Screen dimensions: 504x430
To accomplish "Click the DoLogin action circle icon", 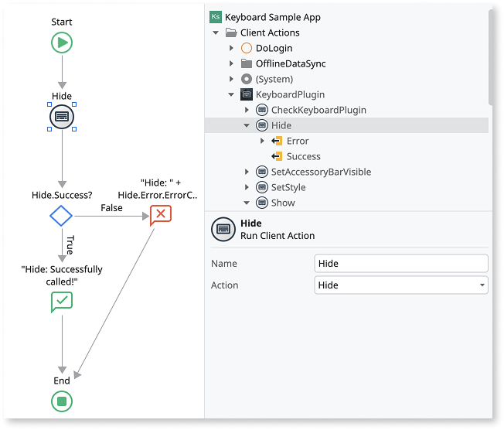I will (247, 48).
